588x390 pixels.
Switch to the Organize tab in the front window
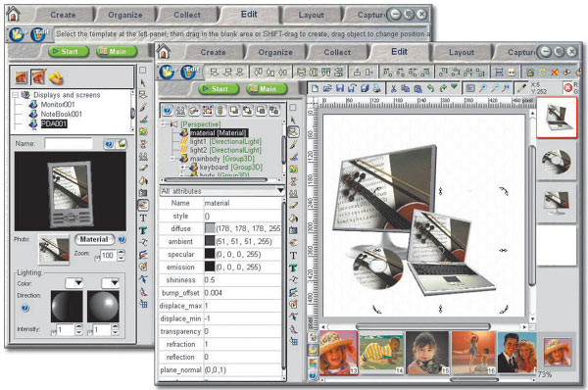coord(275,52)
